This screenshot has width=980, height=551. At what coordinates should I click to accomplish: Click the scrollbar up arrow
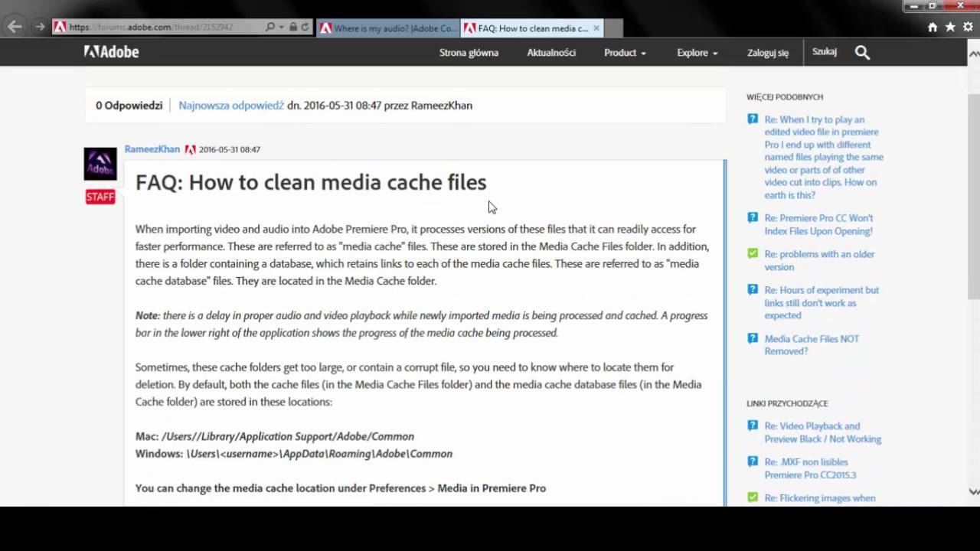[x=974, y=54]
